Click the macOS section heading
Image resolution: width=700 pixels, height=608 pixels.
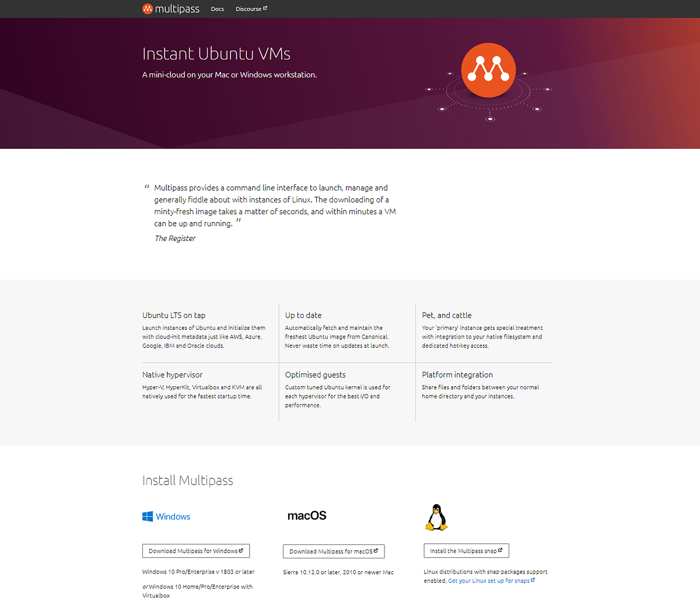[x=307, y=516]
